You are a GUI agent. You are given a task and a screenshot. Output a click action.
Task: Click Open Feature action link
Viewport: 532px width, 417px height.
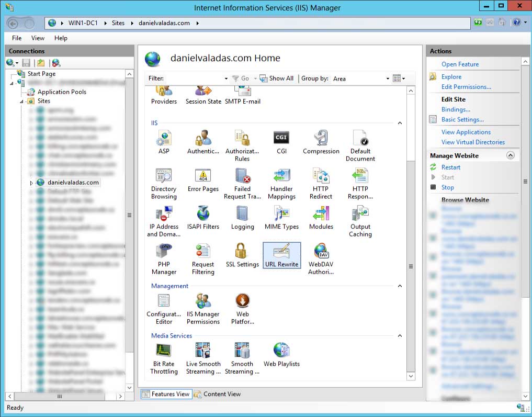(460, 64)
